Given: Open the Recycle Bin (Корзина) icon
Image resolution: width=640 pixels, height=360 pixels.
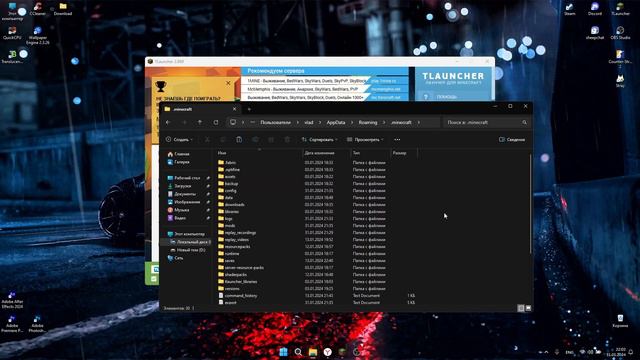Looking at the screenshot, I should 620,321.
